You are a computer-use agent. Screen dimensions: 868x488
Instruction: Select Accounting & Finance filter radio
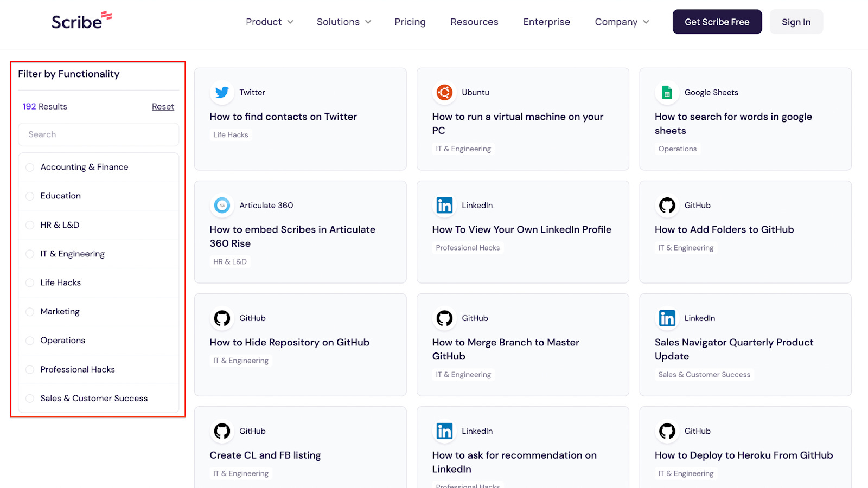(30, 168)
